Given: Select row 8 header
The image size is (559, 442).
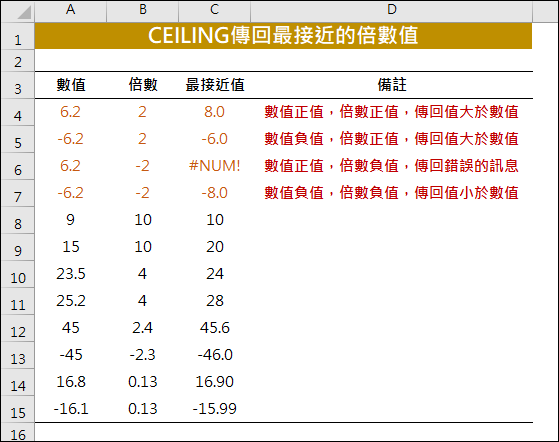Looking at the screenshot, I should tap(17, 221).
